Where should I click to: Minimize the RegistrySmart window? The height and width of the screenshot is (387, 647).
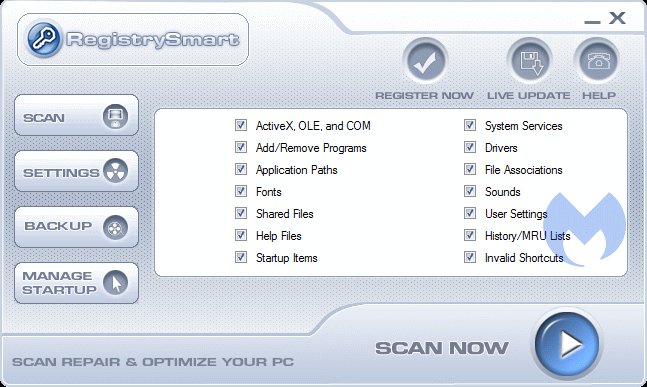[x=592, y=21]
